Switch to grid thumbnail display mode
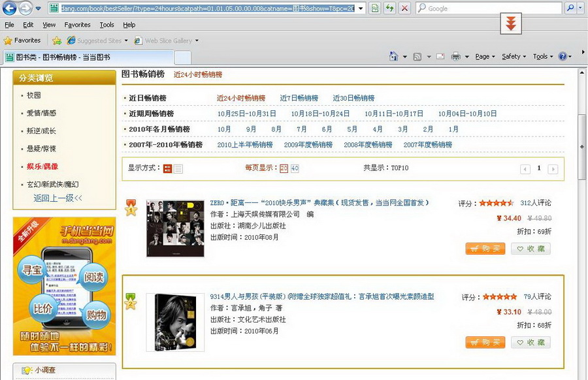 click(168, 168)
